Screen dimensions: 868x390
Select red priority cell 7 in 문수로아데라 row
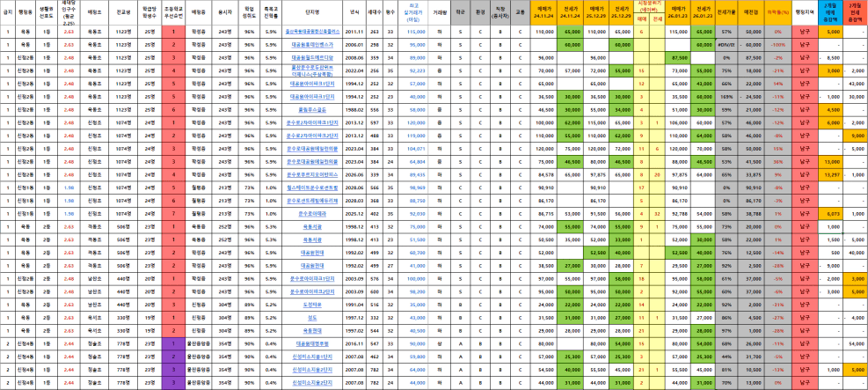point(174,213)
